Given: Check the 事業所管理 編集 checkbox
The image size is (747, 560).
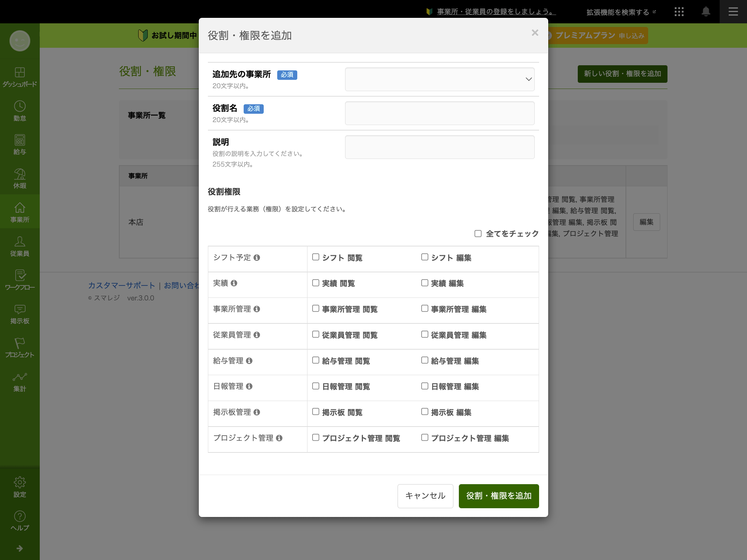Looking at the screenshot, I should [x=425, y=308].
